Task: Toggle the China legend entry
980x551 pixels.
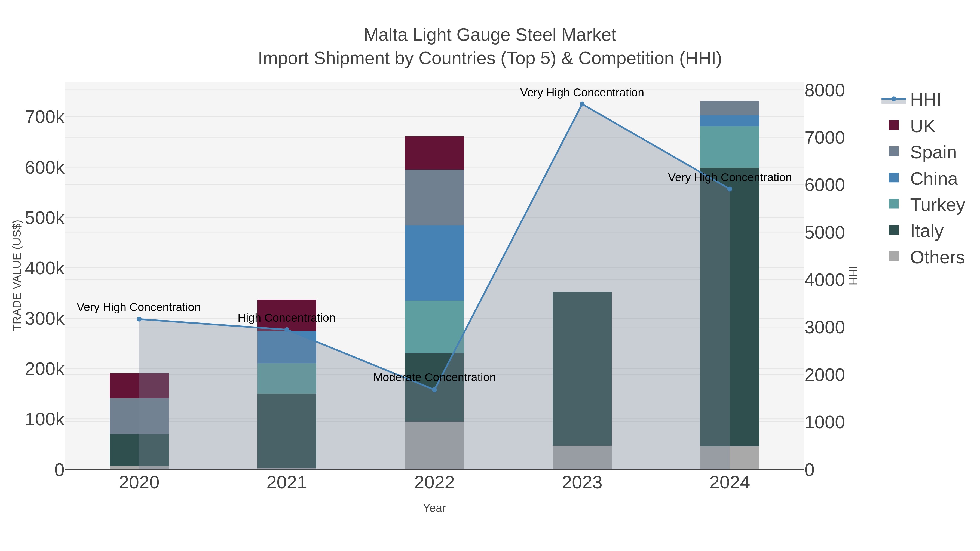Action: [x=923, y=178]
